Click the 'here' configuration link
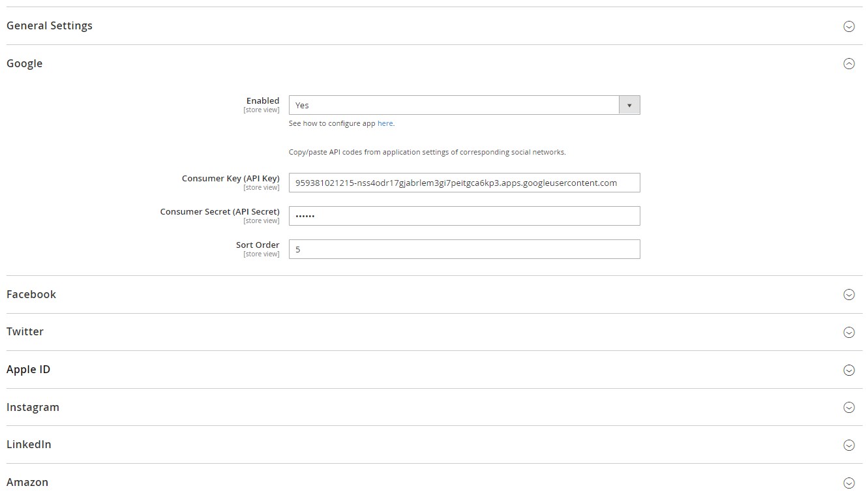This screenshot has height=499, width=868. point(385,123)
